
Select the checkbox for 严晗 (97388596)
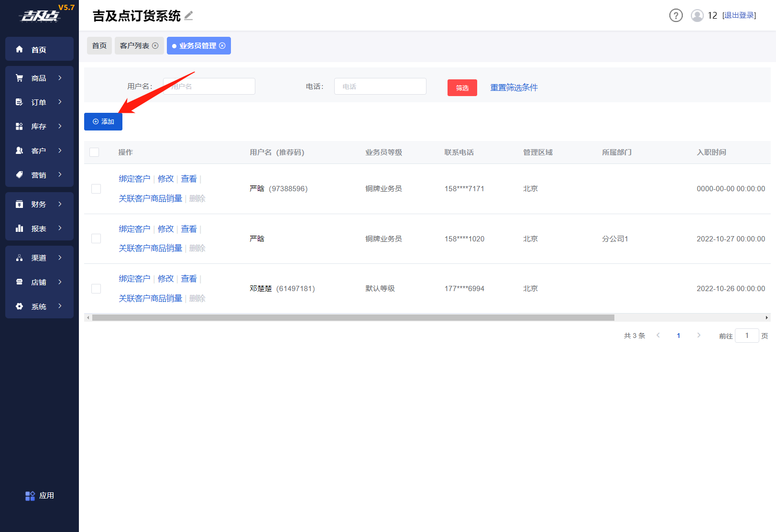click(96, 189)
